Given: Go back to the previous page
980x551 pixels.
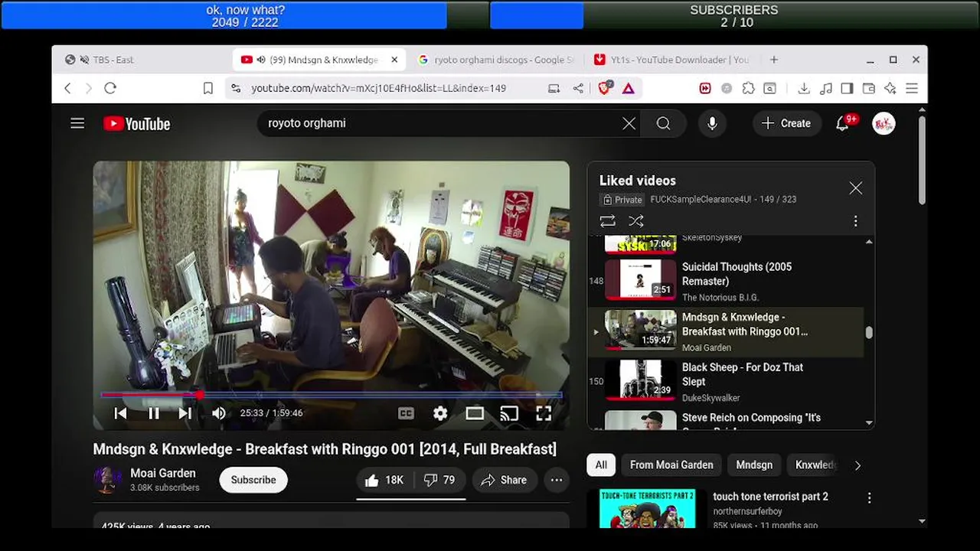Looking at the screenshot, I should [67, 88].
